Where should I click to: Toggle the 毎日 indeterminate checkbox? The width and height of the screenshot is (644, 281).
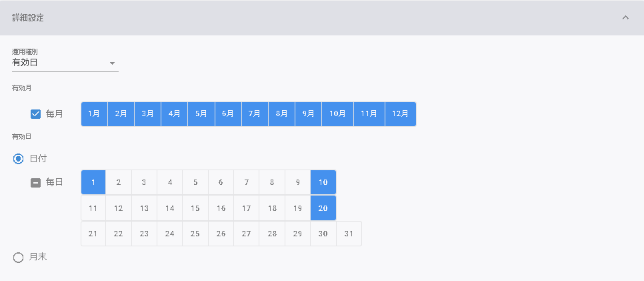point(36,182)
